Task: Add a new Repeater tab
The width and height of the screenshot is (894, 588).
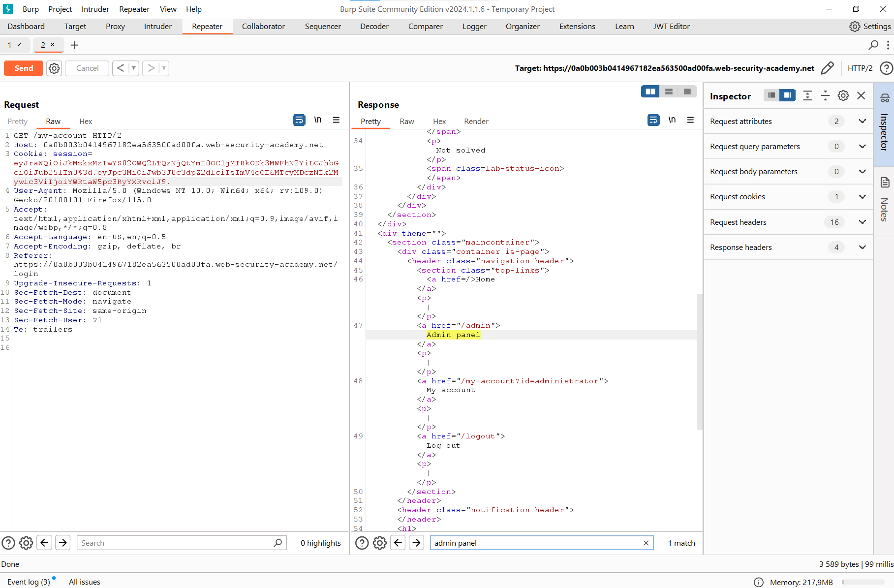Action: 74,45
